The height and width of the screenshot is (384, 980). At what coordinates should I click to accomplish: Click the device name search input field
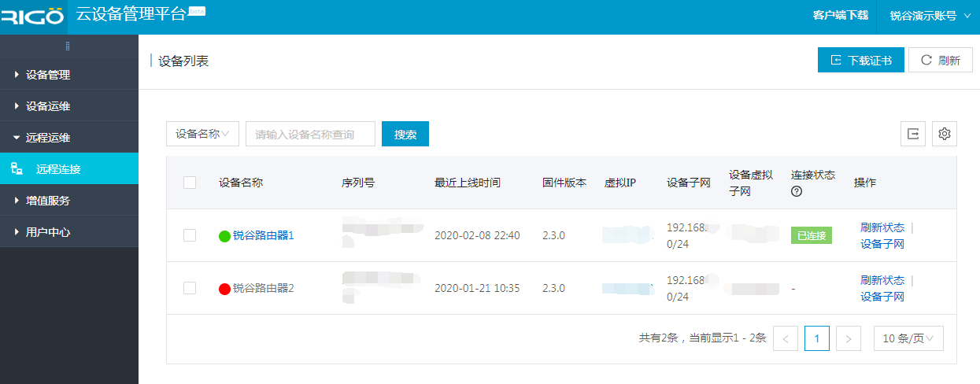click(310, 134)
